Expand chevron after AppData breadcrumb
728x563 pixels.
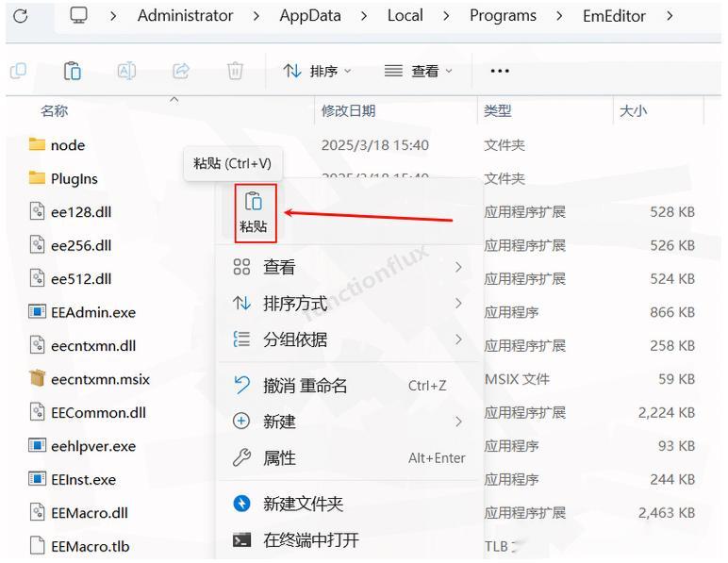pos(364,16)
